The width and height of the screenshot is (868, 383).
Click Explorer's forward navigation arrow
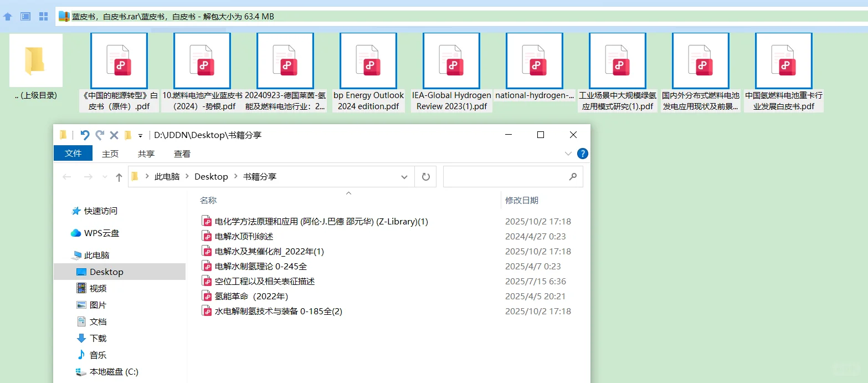tap(88, 177)
